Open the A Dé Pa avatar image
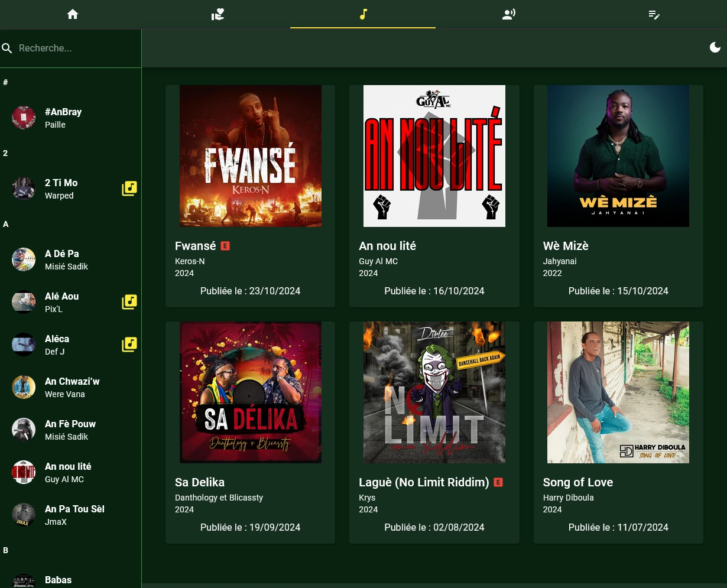This screenshot has width=727, height=588. coord(24,259)
